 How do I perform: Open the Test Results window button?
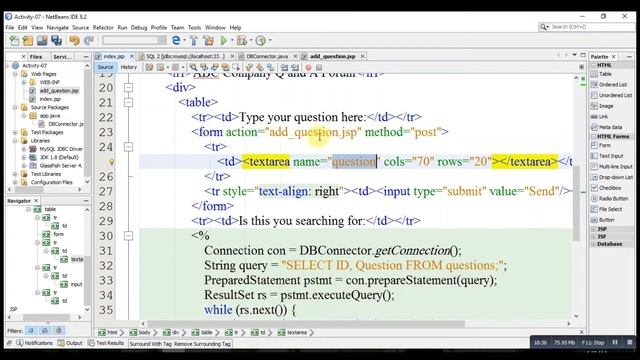pyautogui.click(x=106, y=343)
